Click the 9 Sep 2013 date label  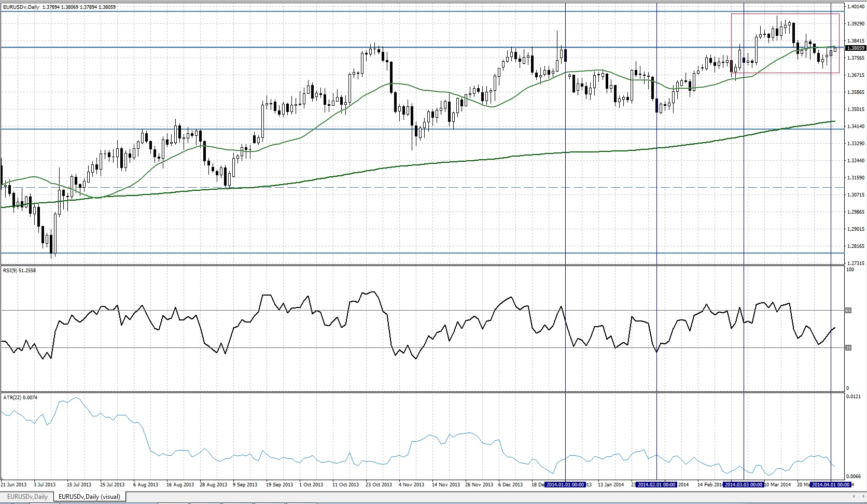(245, 485)
